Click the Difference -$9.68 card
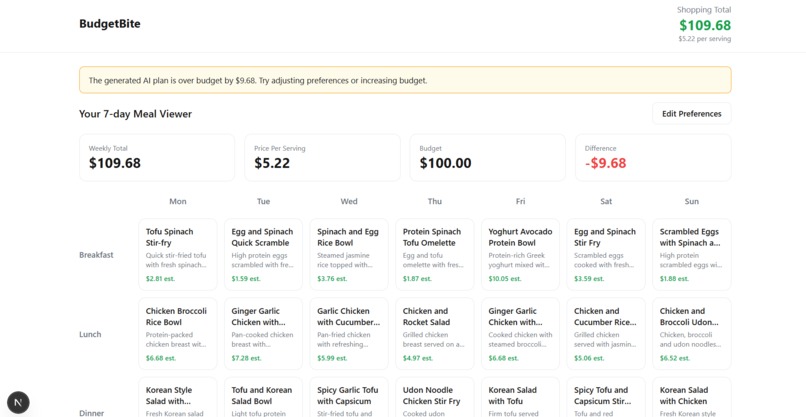Image resolution: width=806 pixels, height=417 pixels. coord(653,158)
